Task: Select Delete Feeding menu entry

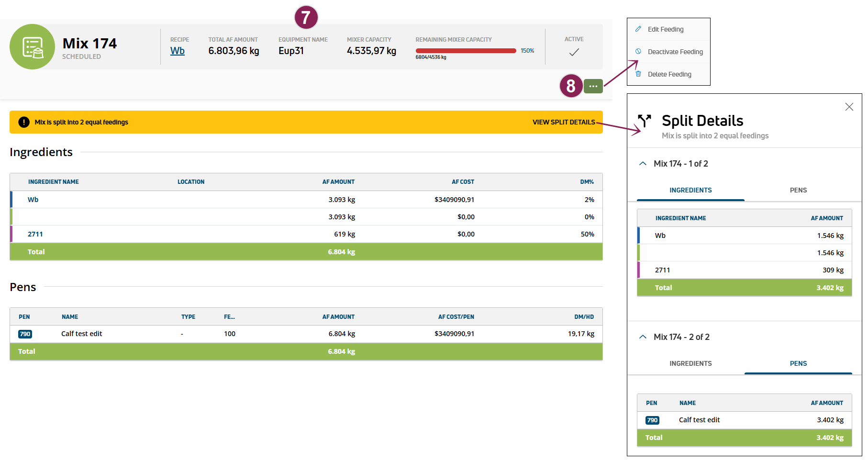Action: pyautogui.click(x=669, y=74)
